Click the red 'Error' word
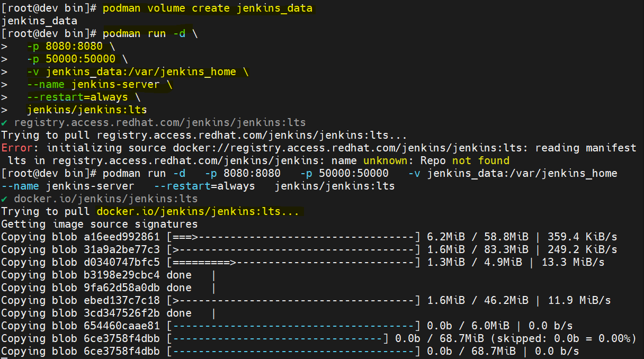The image size is (644, 359). click(17, 148)
